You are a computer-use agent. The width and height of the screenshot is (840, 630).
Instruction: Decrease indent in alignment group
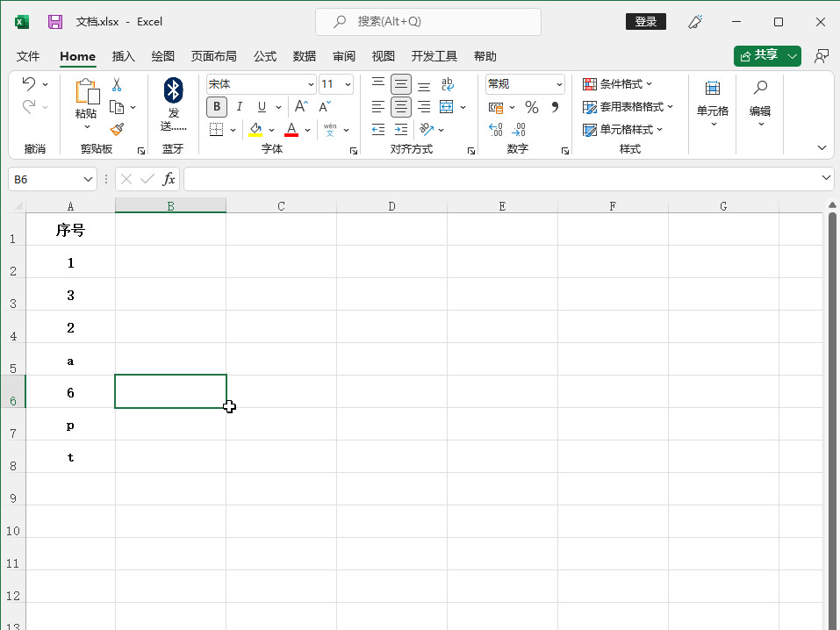pyautogui.click(x=378, y=129)
